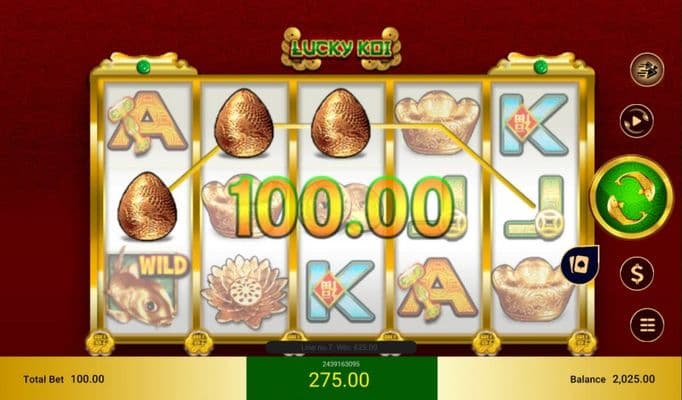The image size is (682, 400).
Task: Open the gamble cards feature
Action: tap(579, 265)
